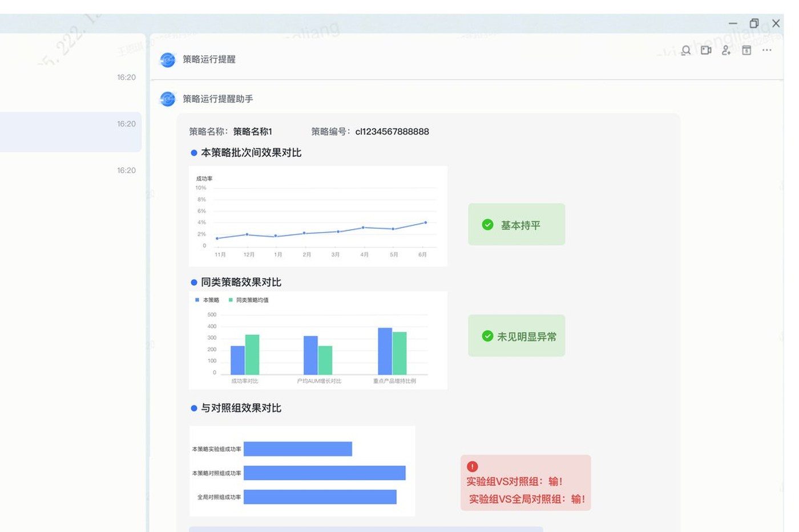Minimize the chat window
Screen dimensions: 799x532
pyautogui.click(x=733, y=23)
